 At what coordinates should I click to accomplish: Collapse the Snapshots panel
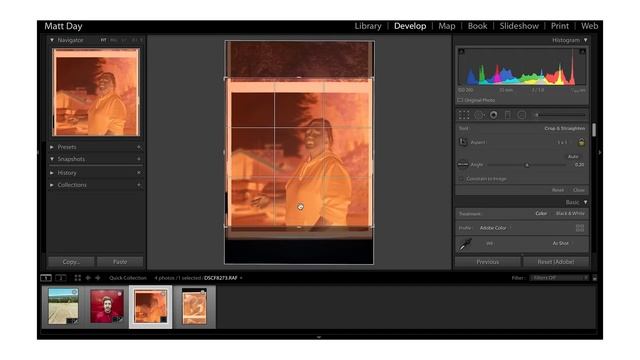52,159
